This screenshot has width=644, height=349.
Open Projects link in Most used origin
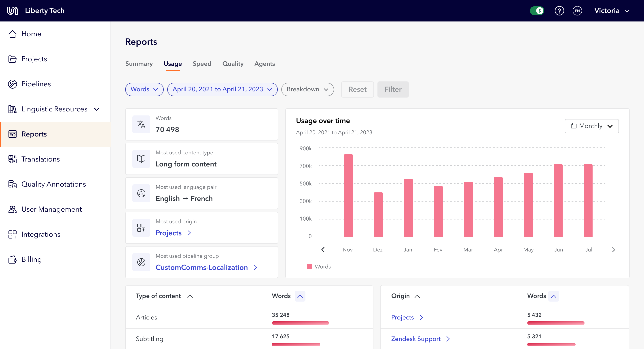(x=173, y=233)
